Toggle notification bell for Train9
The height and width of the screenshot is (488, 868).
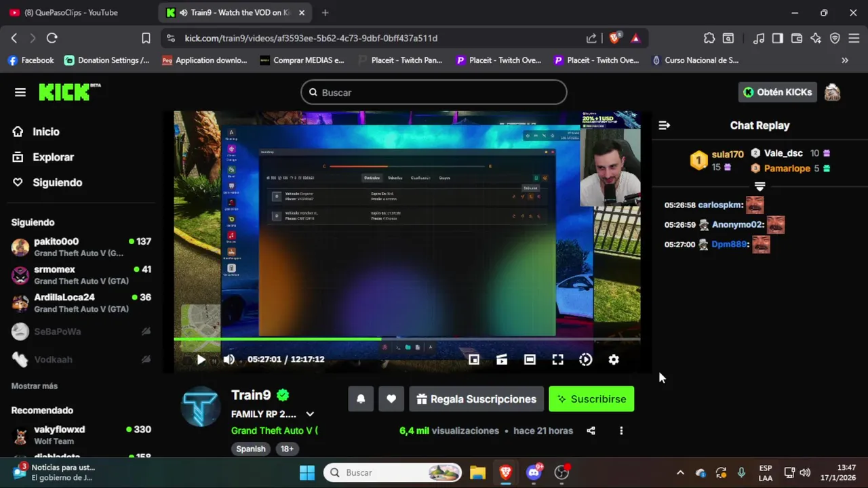pyautogui.click(x=361, y=399)
